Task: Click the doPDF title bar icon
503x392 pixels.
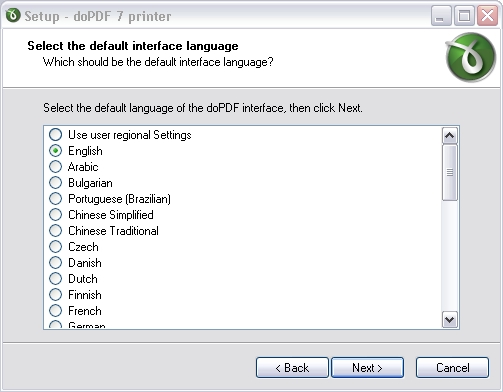Action: point(13,15)
